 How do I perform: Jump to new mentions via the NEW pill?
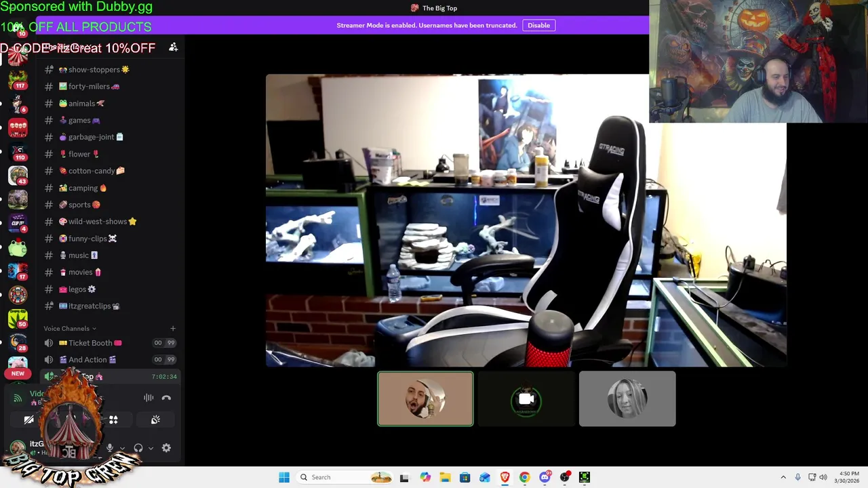point(18,373)
